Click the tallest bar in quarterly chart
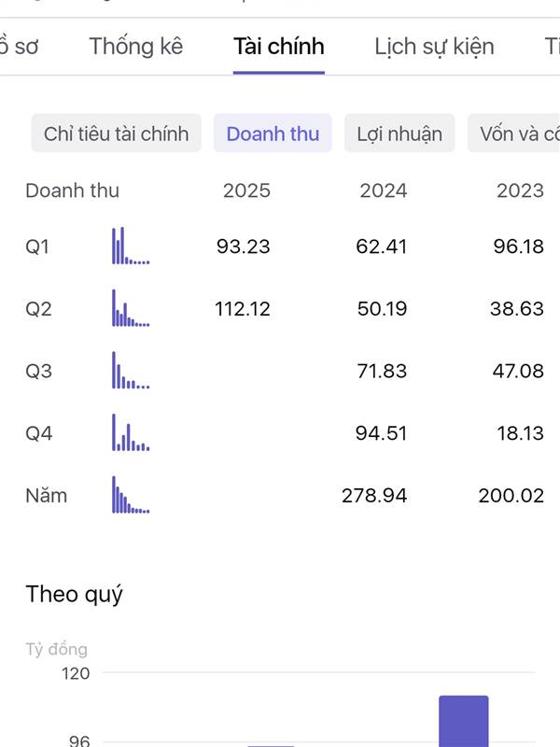 [463, 721]
